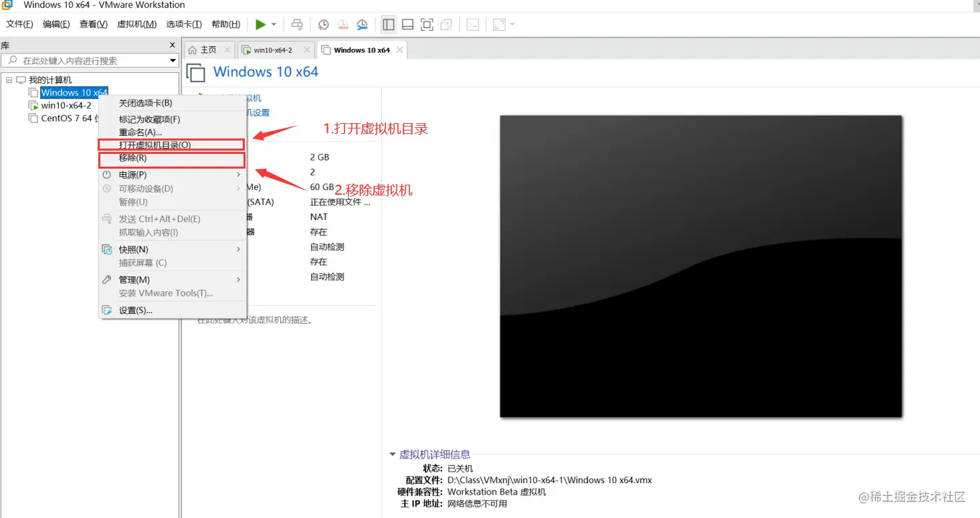Click the NAT network adapter value
The height and width of the screenshot is (518, 980).
click(319, 217)
